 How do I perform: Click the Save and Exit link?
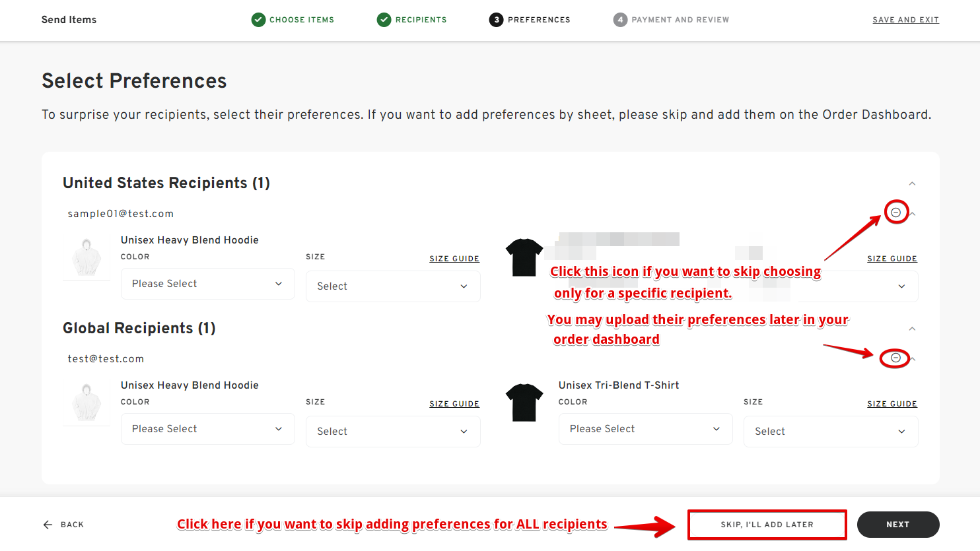[905, 20]
